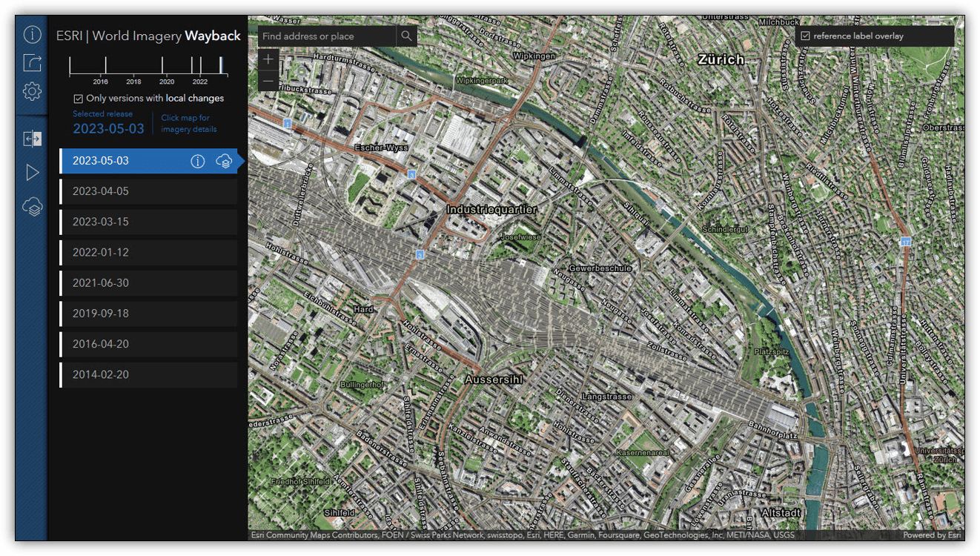Open the save web map cloud icon in sidebar
The width and height of the screenshot is (980, 556).
32,207
